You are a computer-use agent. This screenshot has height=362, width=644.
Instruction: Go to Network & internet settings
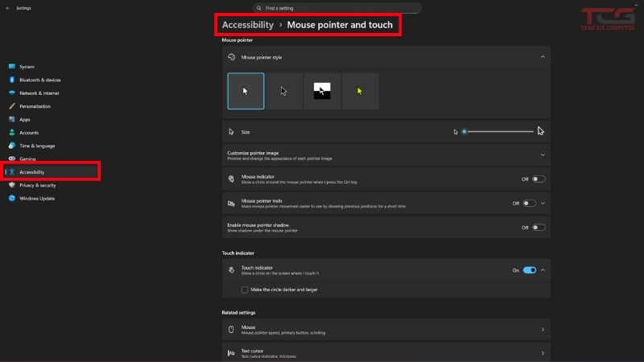40,93
